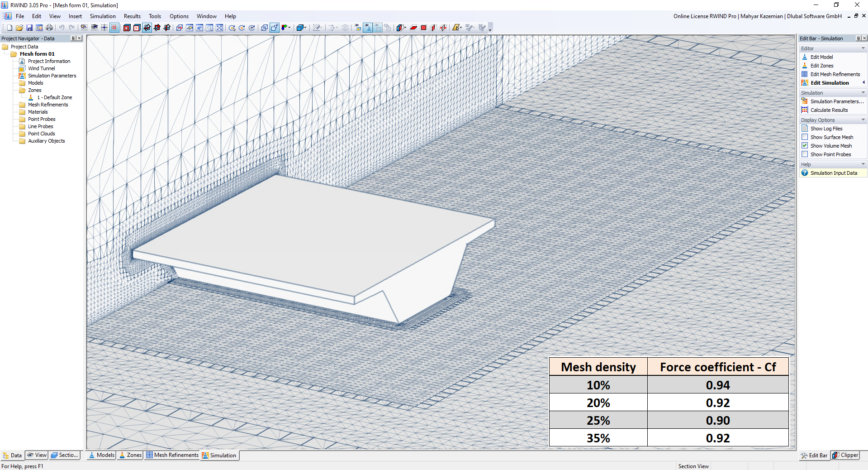Open the Edit Zones tool

[x=805, y=65]
